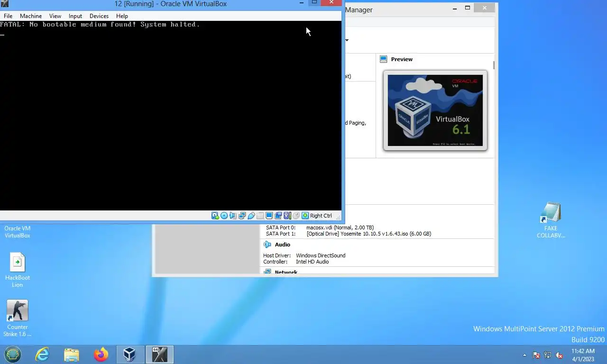This screenshot has width=607, height=364.
Task: Click the Right Ctrl host key label
Action: click(321, 216)
